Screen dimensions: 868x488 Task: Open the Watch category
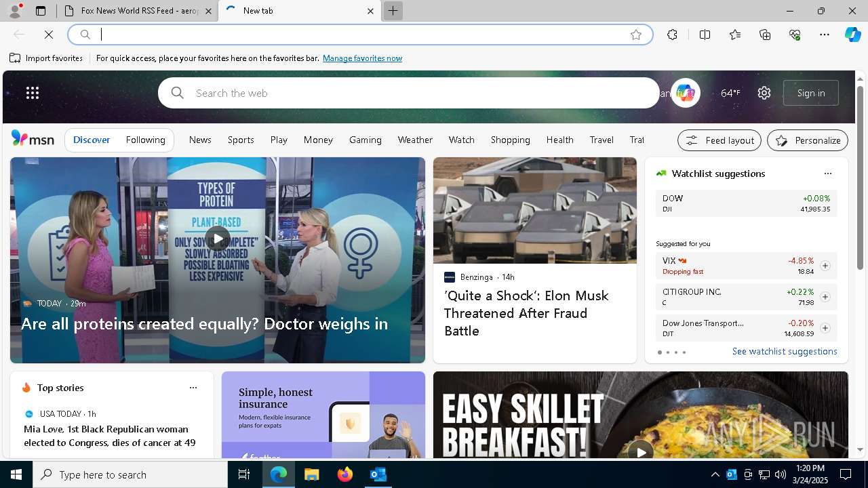point(461,140)
